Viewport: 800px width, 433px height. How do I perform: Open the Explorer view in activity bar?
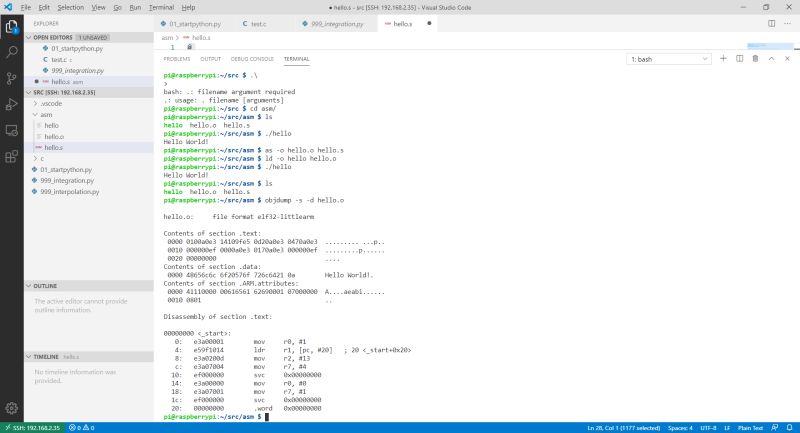tap(12, 27)
